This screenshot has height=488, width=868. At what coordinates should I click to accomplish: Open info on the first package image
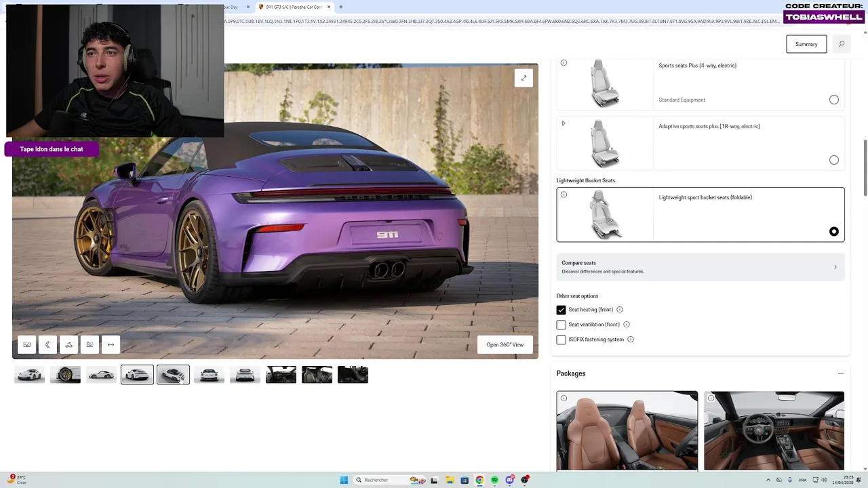click(564, 399)
